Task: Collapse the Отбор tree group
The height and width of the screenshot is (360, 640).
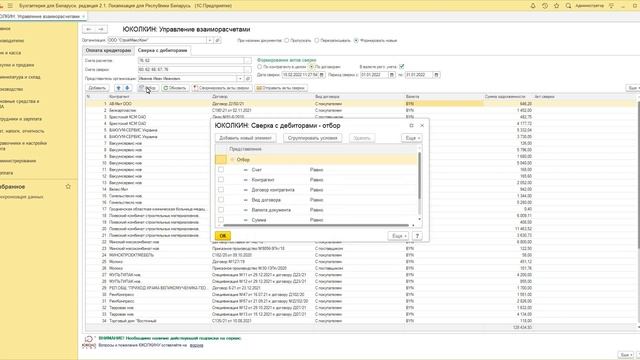Action: click(x=233, y=160)
